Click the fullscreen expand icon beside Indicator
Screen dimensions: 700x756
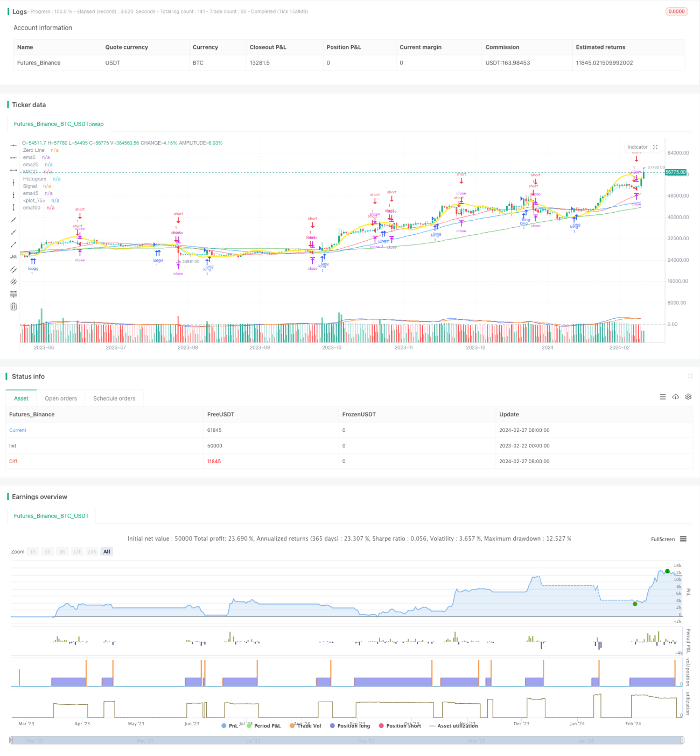[655, 147]
